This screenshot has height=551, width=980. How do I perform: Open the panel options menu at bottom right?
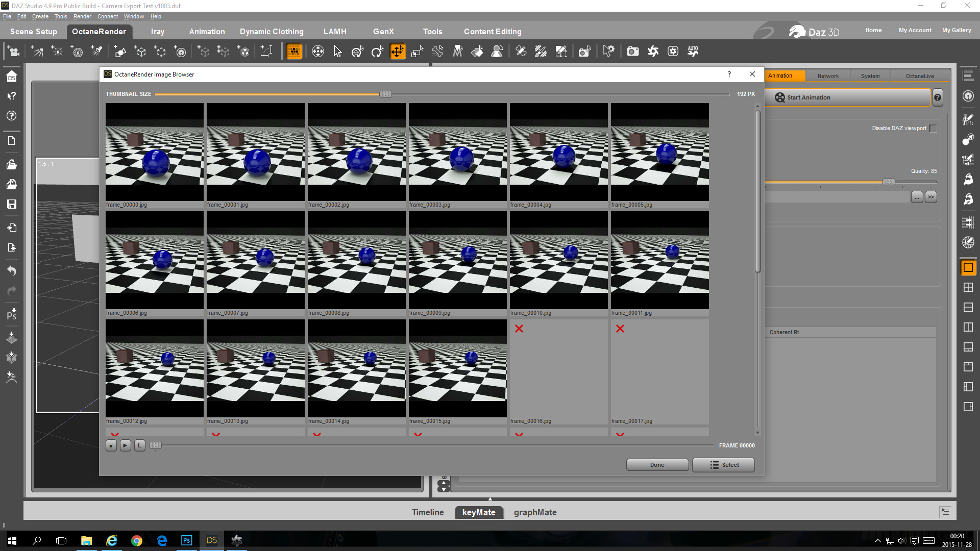pos(945,512)
